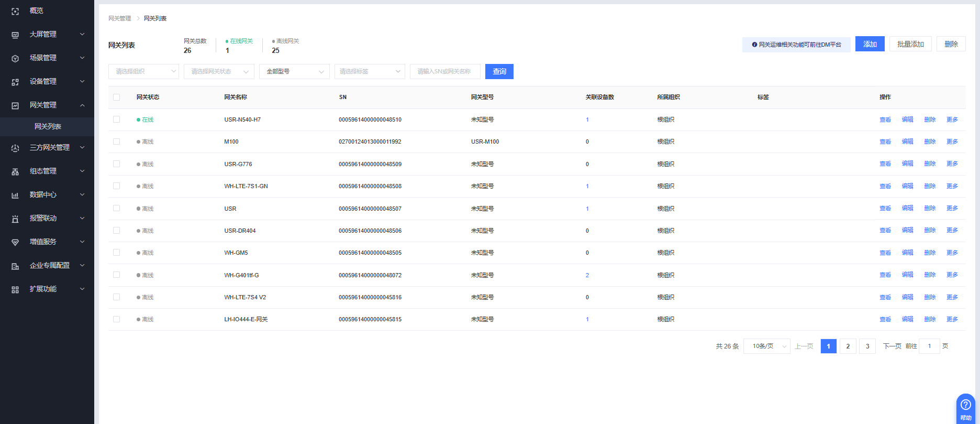Click the 数据中心 bar chart icon

tap(15, 195)
